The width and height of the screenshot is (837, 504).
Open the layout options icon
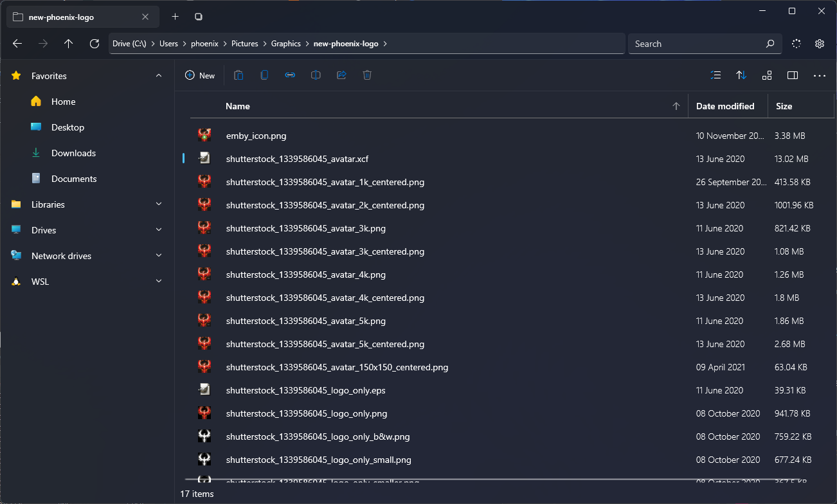point(767,75)
